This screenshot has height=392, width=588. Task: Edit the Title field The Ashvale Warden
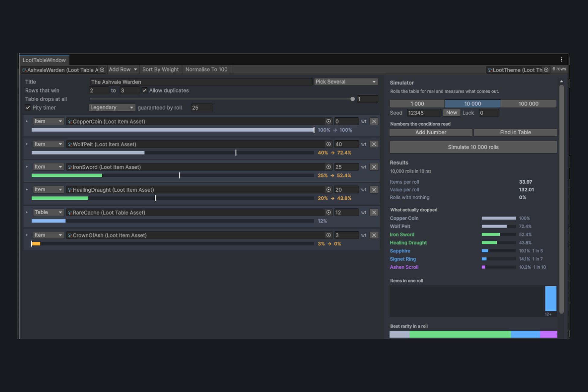pos(201,82)
